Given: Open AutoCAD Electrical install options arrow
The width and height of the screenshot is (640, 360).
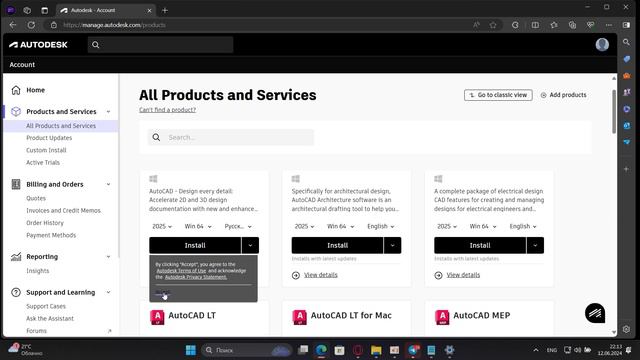Looking at the screenshot, I should coord(535,245).
